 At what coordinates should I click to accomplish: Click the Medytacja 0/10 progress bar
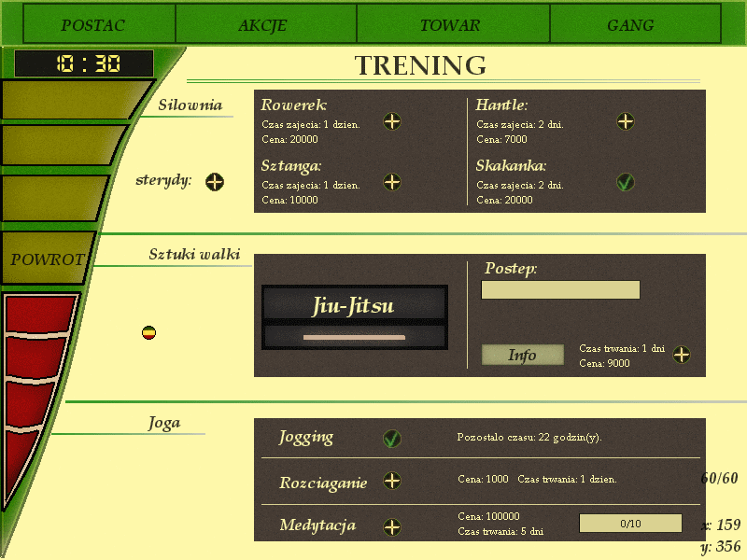pos(630,524)
